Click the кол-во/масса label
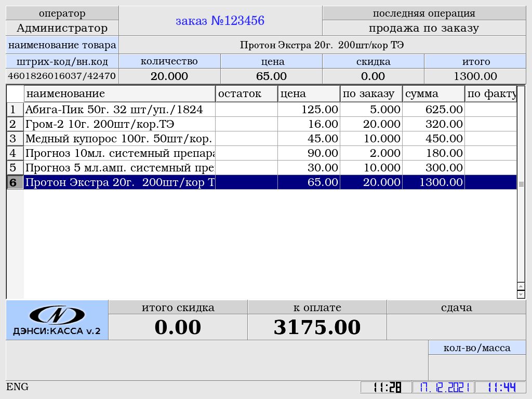This screenshot has width=532, height=399. click(x=477, y=348)
